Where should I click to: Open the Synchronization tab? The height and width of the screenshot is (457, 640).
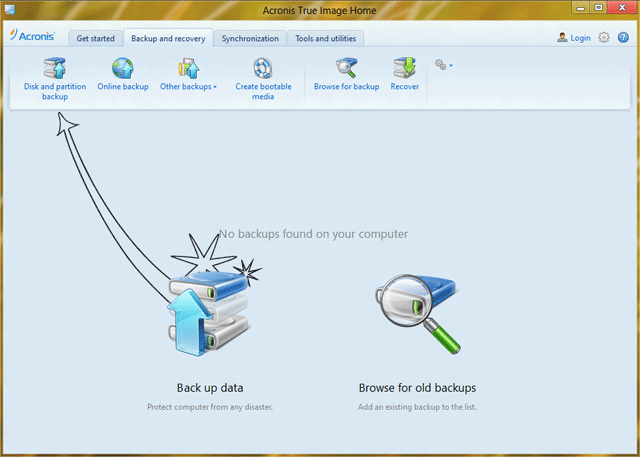249,39
